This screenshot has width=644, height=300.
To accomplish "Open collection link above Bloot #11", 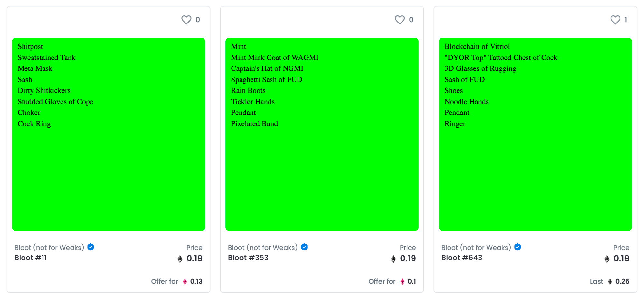I will click(x=49, y=248).
